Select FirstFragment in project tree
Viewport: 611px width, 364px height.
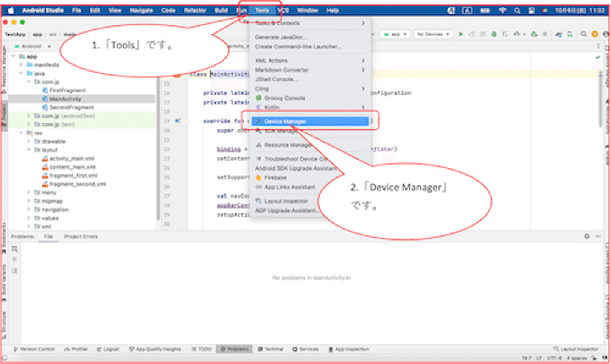coord(67,90)
